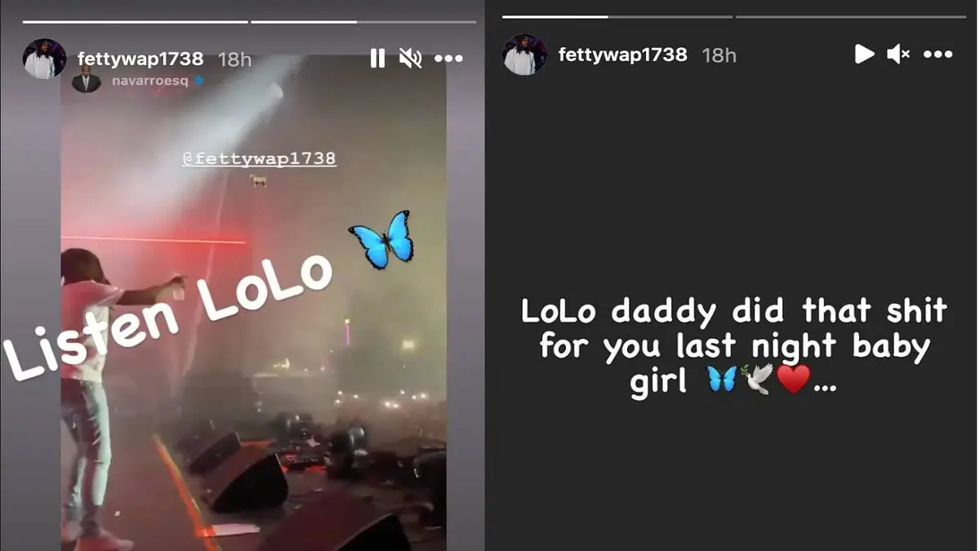
Task: Click the navarroesq verified badge
Action: click(198, 81)
